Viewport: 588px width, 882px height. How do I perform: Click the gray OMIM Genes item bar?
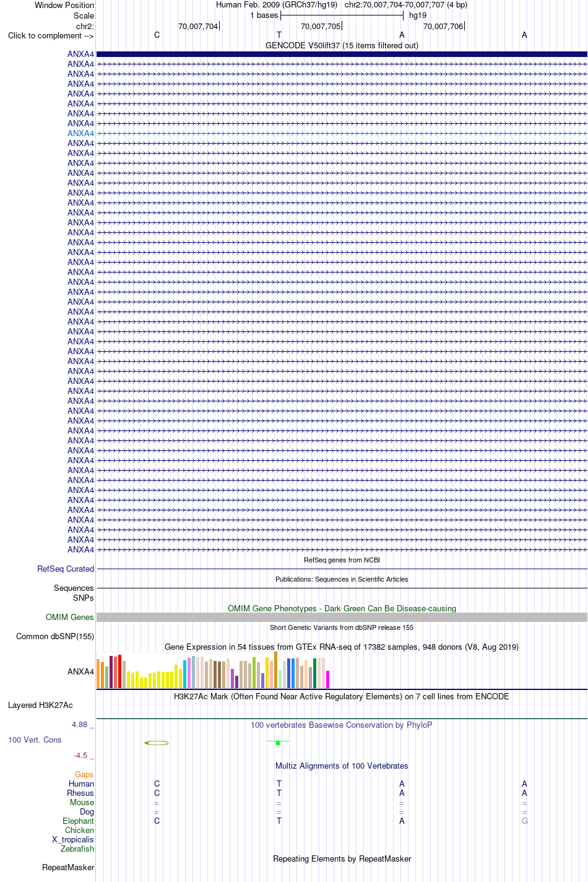coord(342,618)
